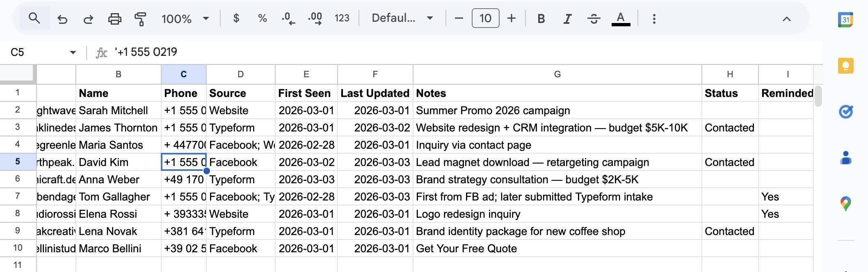Toggle strikethrough formatting

pos(594,18)
